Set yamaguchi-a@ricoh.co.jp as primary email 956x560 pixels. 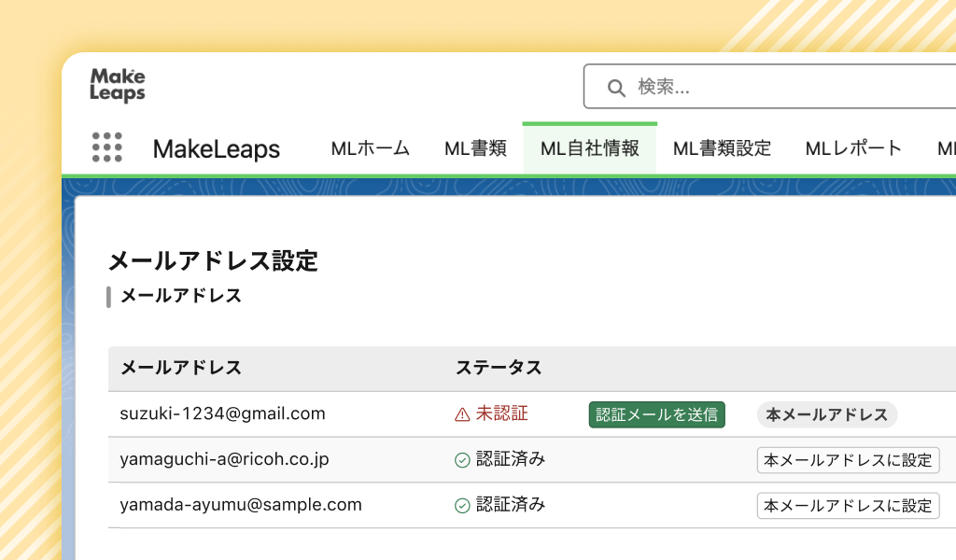[x=848, y=460]
